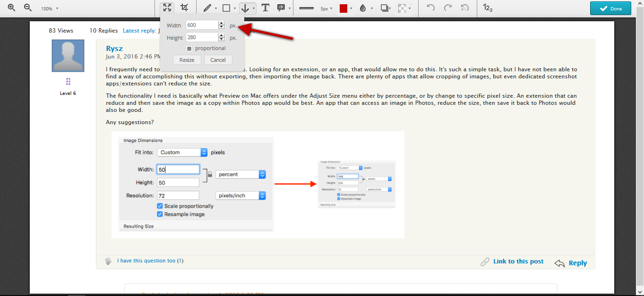Select the Pencil drawing tool
This screenshot has width=644, height=296.
207,8
